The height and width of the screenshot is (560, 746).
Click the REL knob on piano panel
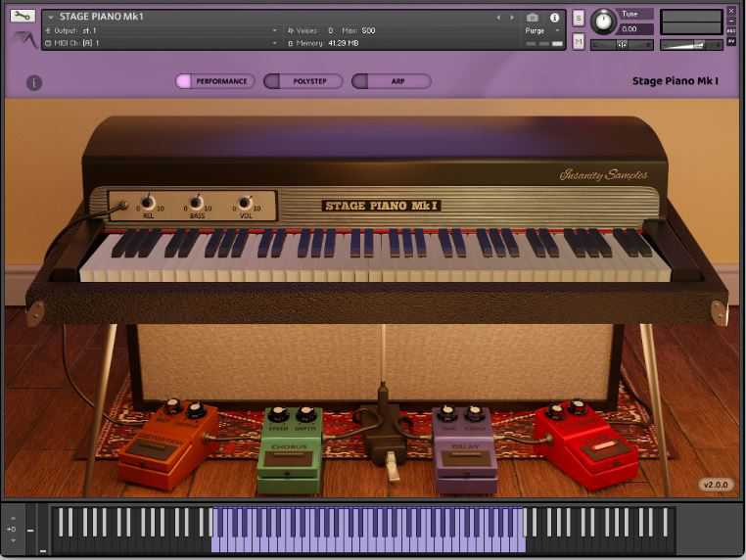pyautogui.click(x=148, y=204)
